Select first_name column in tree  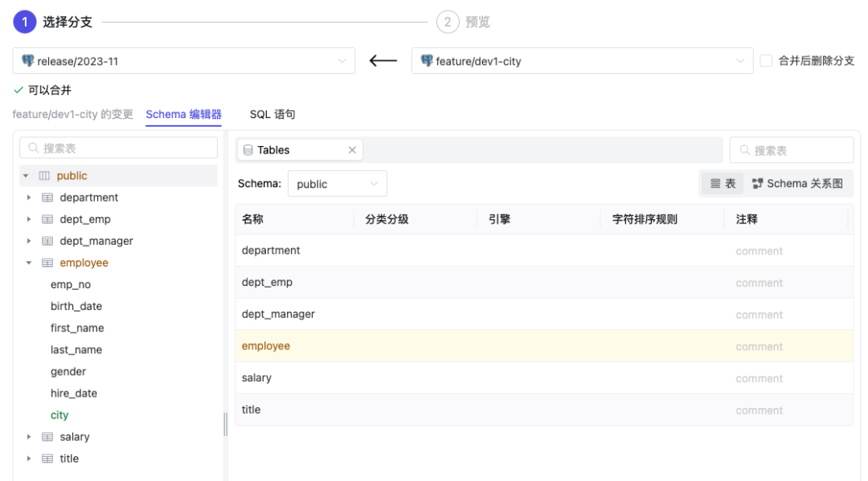(x=77, y=328)
